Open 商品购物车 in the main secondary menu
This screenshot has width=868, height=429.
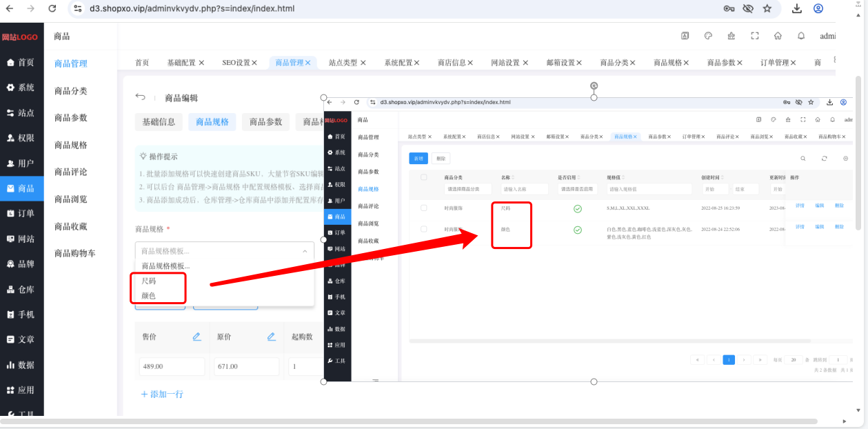click(x=75, y=253)
